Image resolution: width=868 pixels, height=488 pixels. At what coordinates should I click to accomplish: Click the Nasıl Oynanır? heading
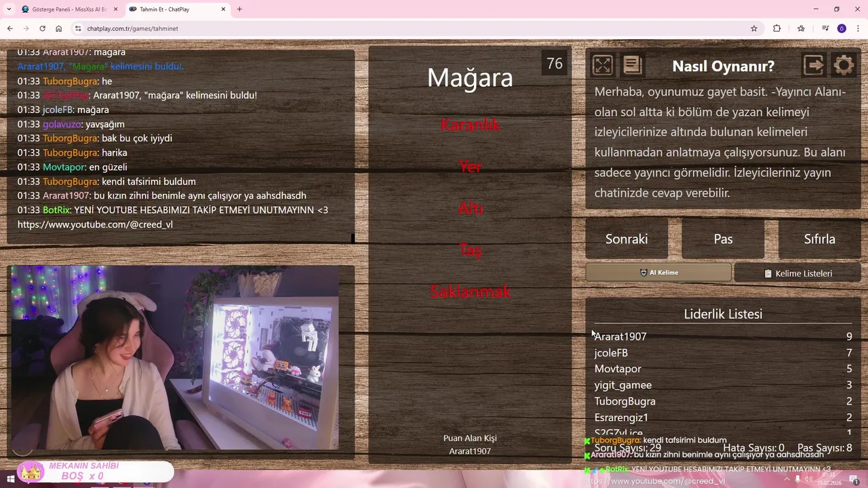click(723, 66)
